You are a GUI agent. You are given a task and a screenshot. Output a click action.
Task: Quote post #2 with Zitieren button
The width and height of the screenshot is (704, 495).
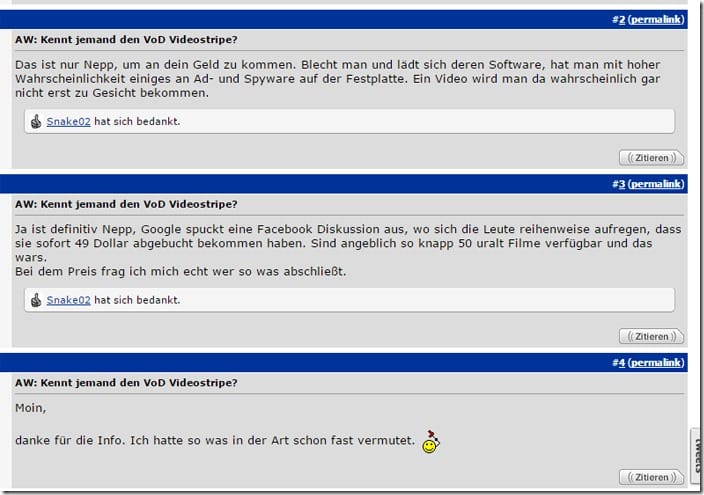tap(651, 158)
